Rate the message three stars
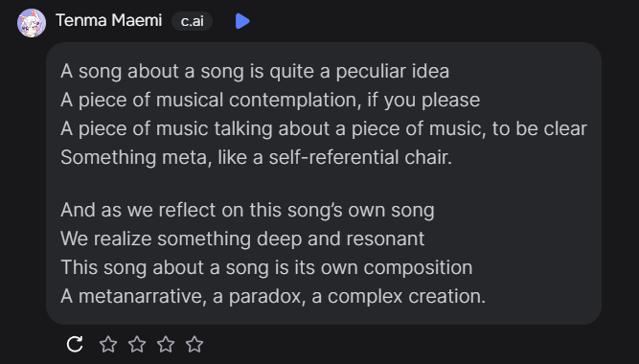This screenshot has height=364, width=639. click(x=166, y=344)
